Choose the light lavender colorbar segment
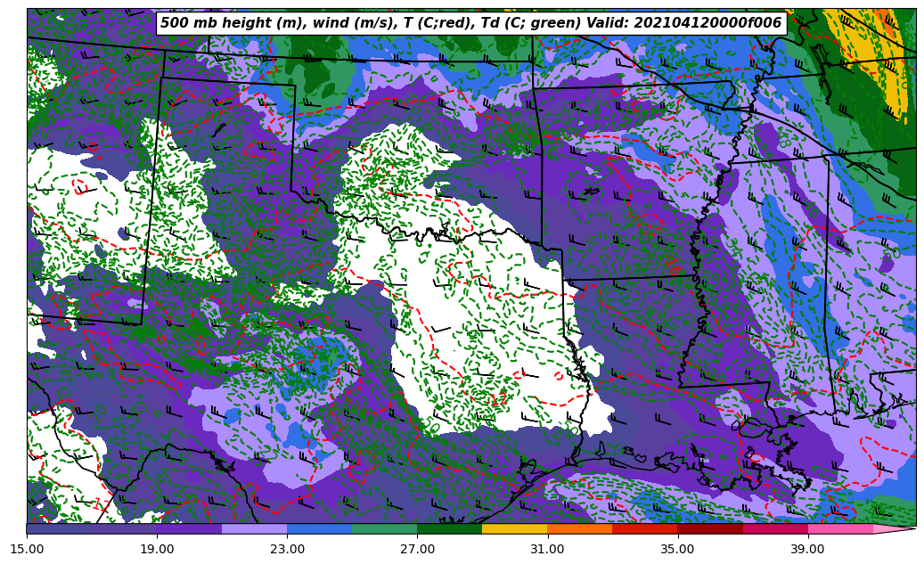 click(x=254, y=528)
